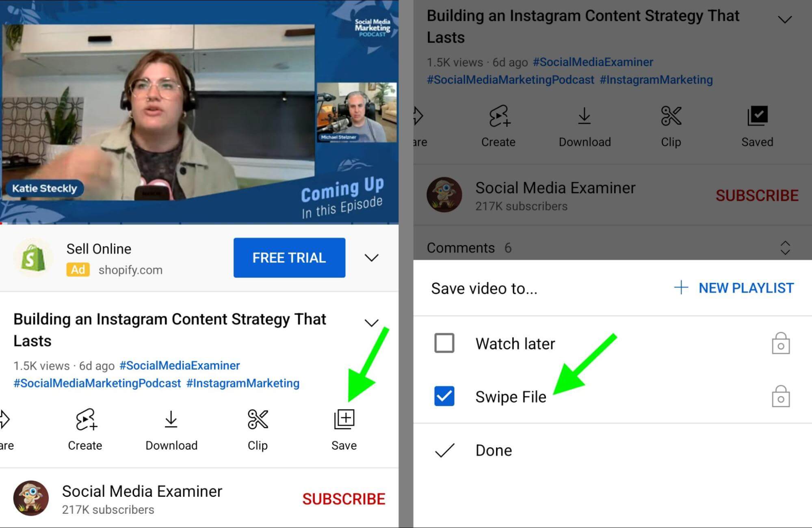
Task: Tap the Comments 6 heading
Action: (x=469, y=248)
